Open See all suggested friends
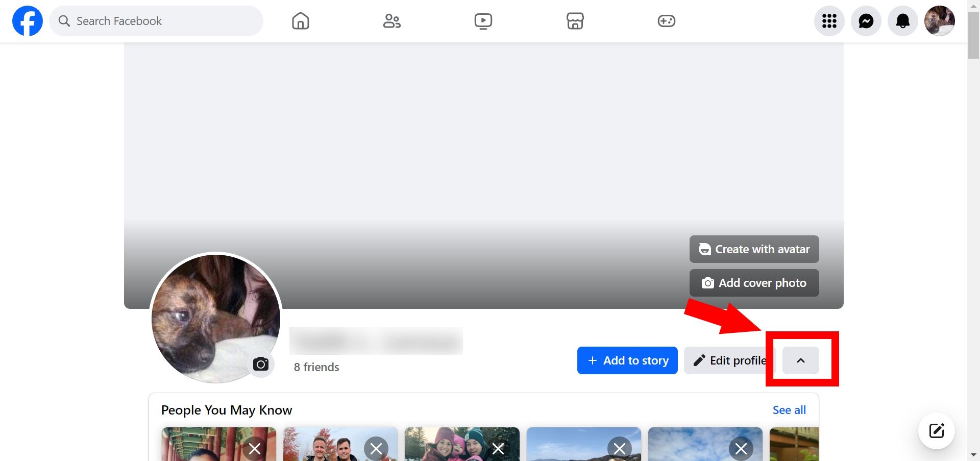This screenshot has height=461, width=980. [789, 410]
